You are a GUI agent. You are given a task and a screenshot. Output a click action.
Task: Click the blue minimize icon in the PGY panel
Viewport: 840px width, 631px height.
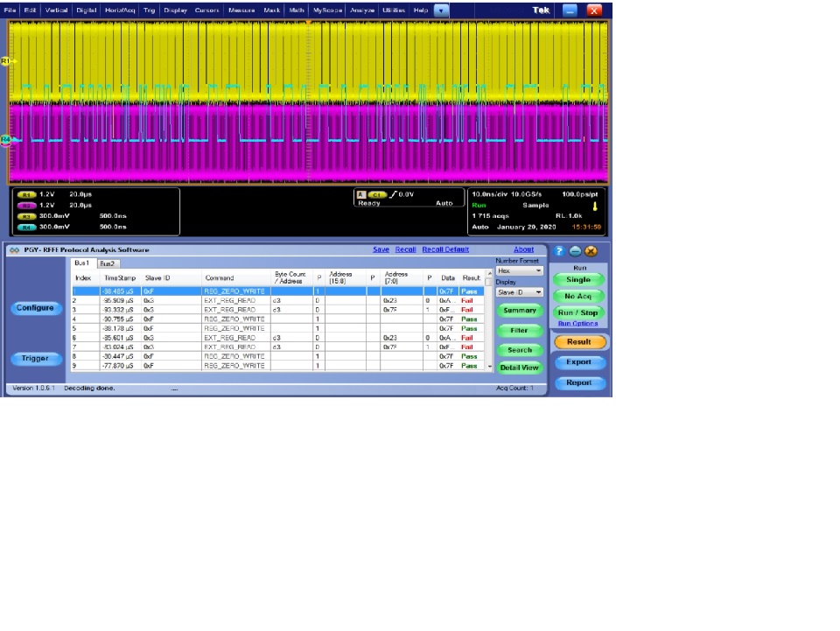click(575, 250)
